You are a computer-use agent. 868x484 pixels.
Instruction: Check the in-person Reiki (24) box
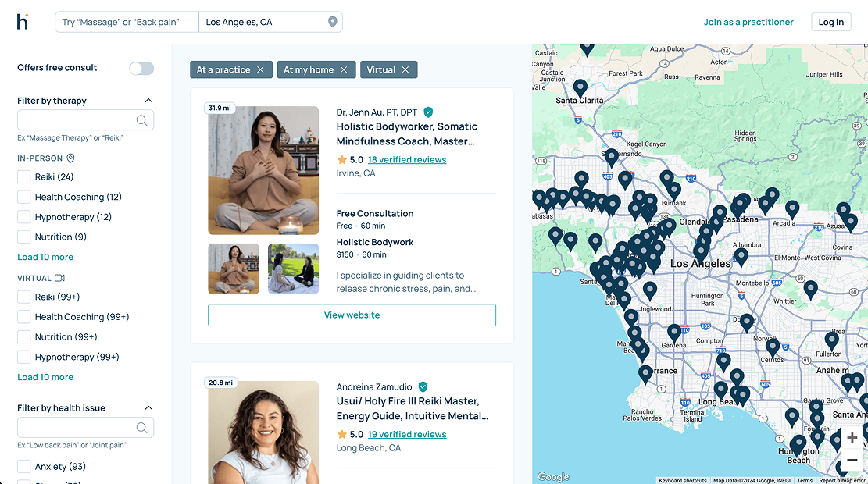(23, 177)
